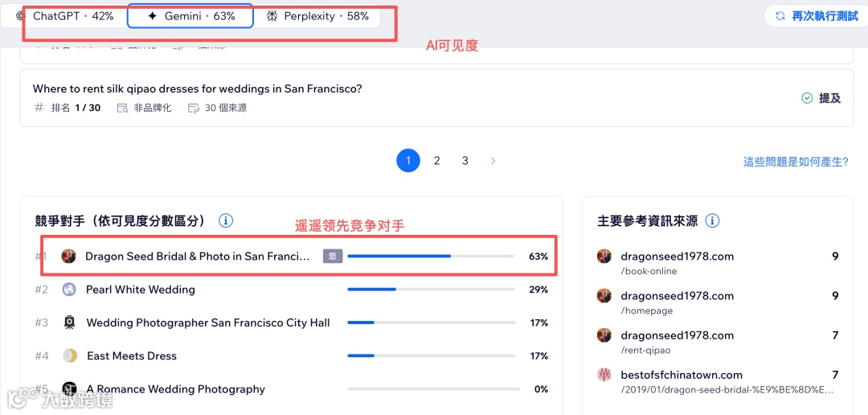Click Wedding Photographer San Francisco City Hall icon
The width and height of the screenshot is (868, 415).
(x=69, y=323)
